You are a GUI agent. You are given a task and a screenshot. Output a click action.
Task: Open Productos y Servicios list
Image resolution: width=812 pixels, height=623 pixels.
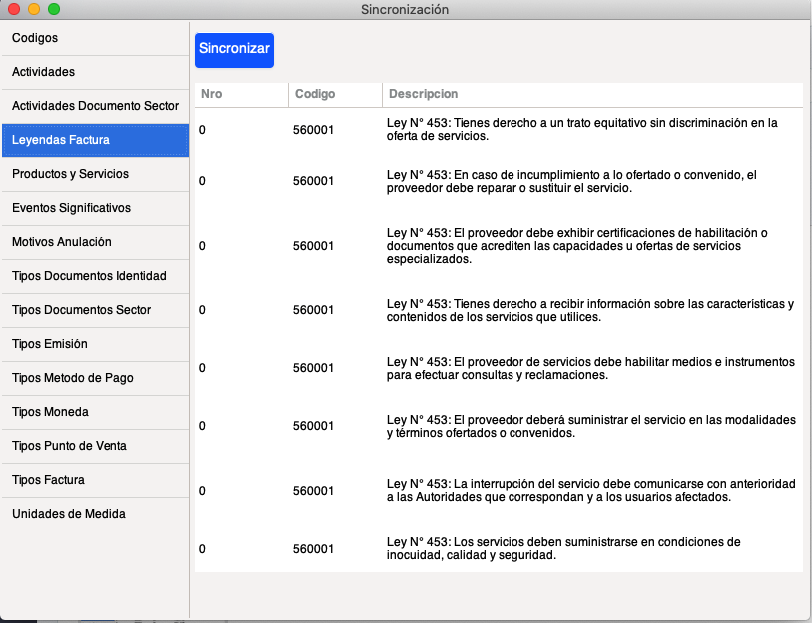(95, 174)
